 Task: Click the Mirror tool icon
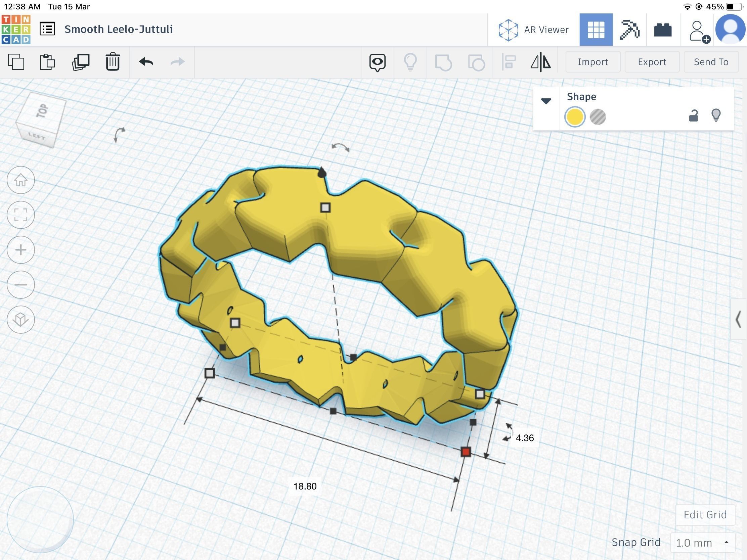coord(541,62)
